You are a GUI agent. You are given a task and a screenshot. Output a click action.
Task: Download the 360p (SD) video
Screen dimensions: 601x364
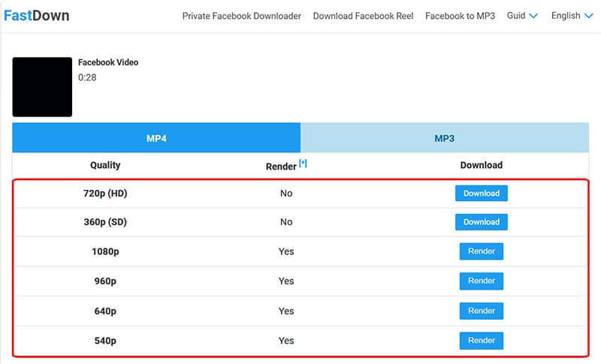click(481, 222)
